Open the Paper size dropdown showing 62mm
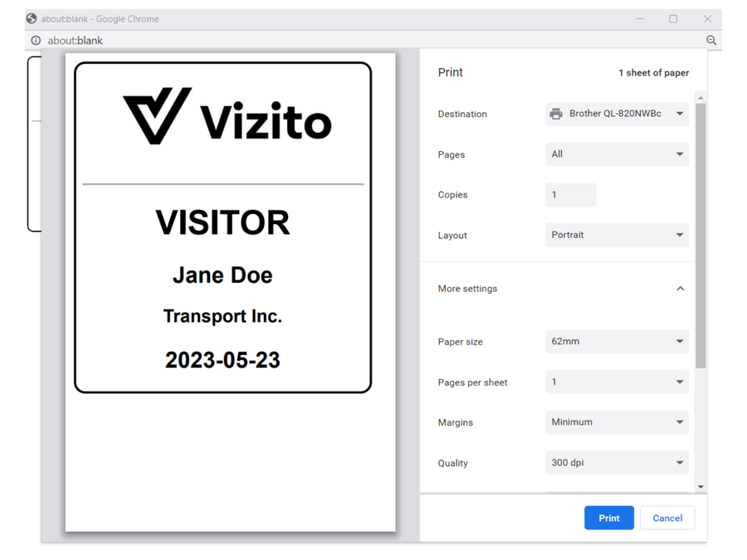Viewport: 747px width, 560px height. point(617,341)
